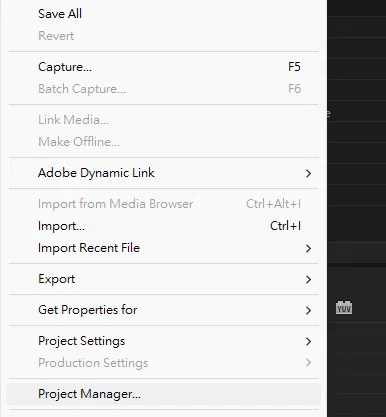The image size is (386, 417).
Task: Open the Import... dialog entry
Action: pyautogui.click(x=163, y=226)
